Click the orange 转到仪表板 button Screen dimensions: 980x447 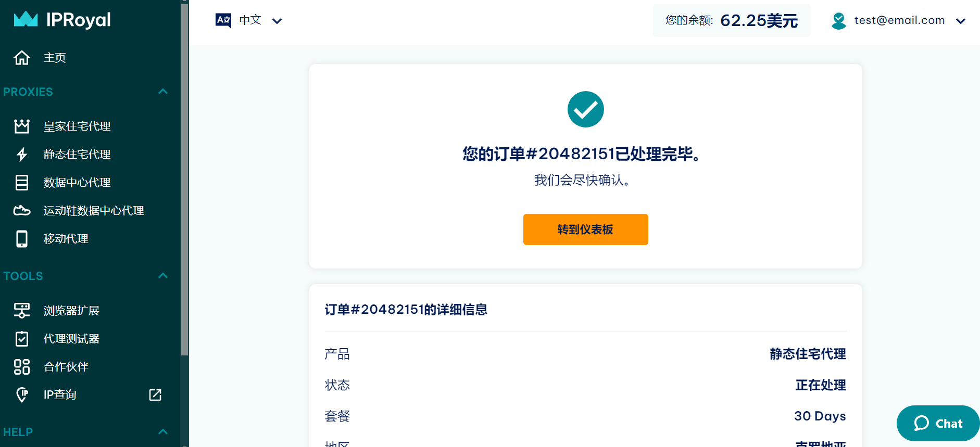coord(586,229)
